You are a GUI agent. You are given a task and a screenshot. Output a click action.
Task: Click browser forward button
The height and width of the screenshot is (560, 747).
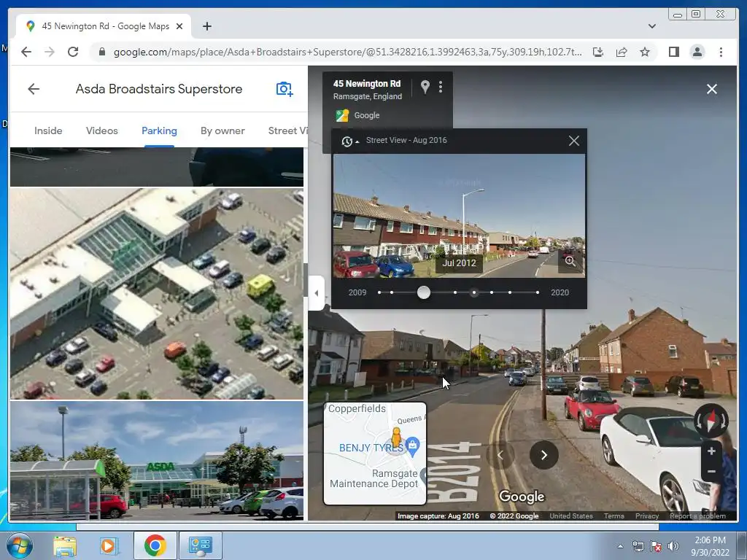pos(50,52)
